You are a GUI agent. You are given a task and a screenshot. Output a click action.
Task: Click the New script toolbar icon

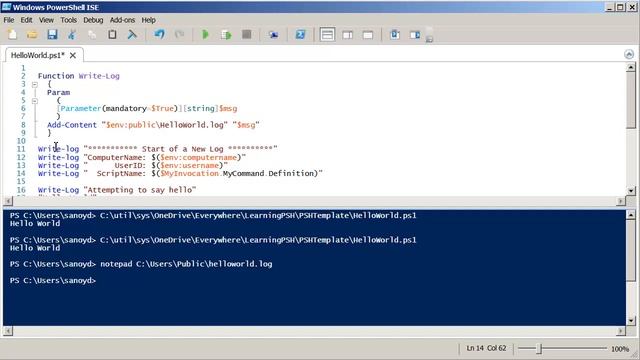pyautogui.click(x=12, y=35)
